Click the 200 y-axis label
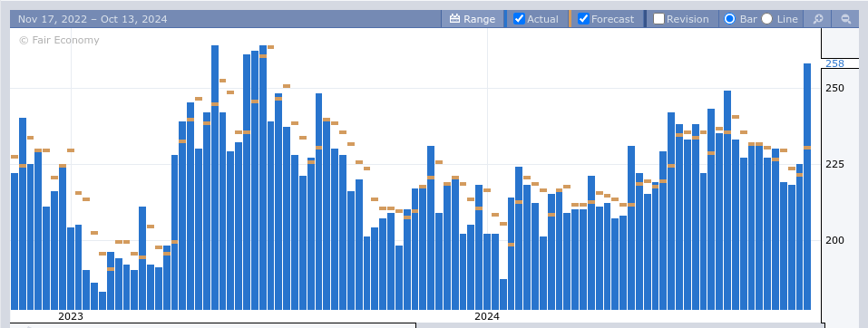The width and height of the screenshot is (868, 328). pos(834,240)
